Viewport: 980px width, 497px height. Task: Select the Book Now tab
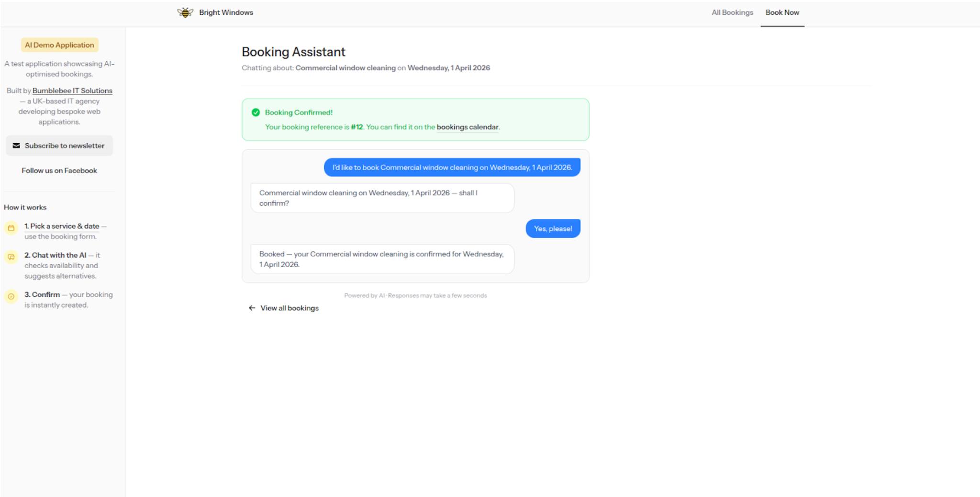click(782, 12)
